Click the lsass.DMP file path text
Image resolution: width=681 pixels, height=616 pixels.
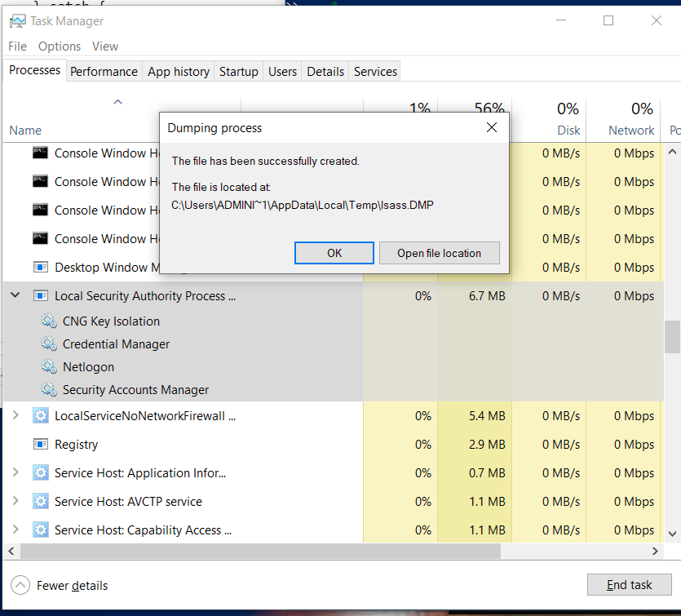[303, 205]
